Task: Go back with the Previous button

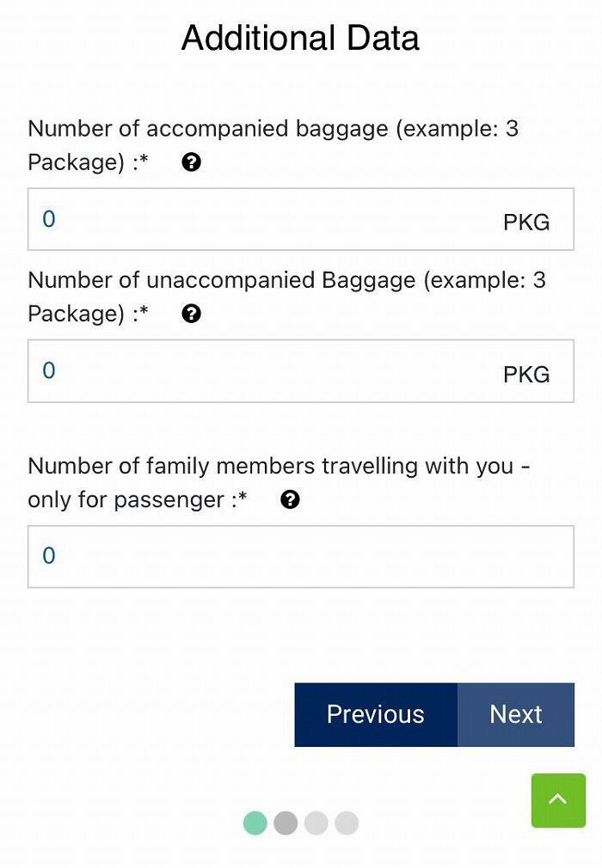Action: (x=376, y=715)
